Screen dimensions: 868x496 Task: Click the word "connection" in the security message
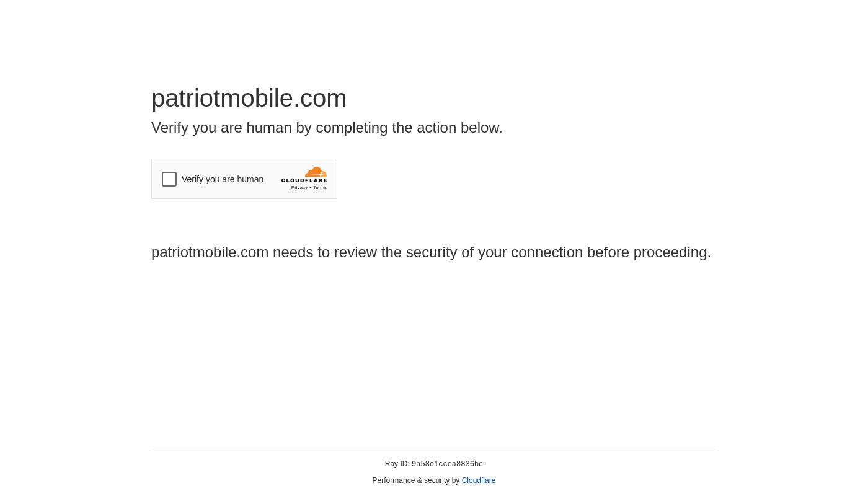pos(546,252)
